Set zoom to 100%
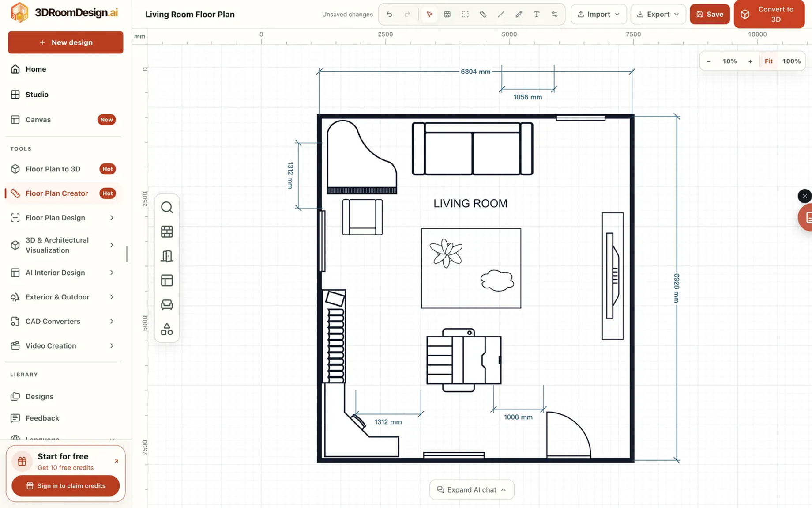The height and width of the screenshot is (508, 812). click(x=791, y=61)
